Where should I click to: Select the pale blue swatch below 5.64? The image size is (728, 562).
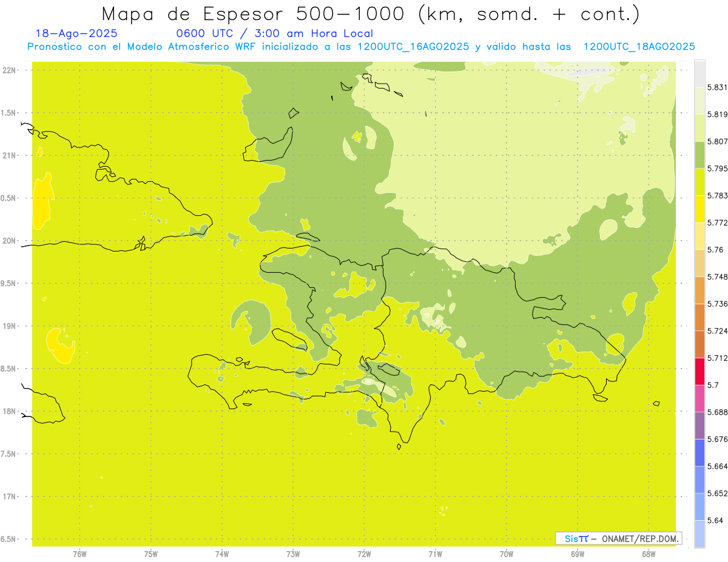tap(699, 534)
